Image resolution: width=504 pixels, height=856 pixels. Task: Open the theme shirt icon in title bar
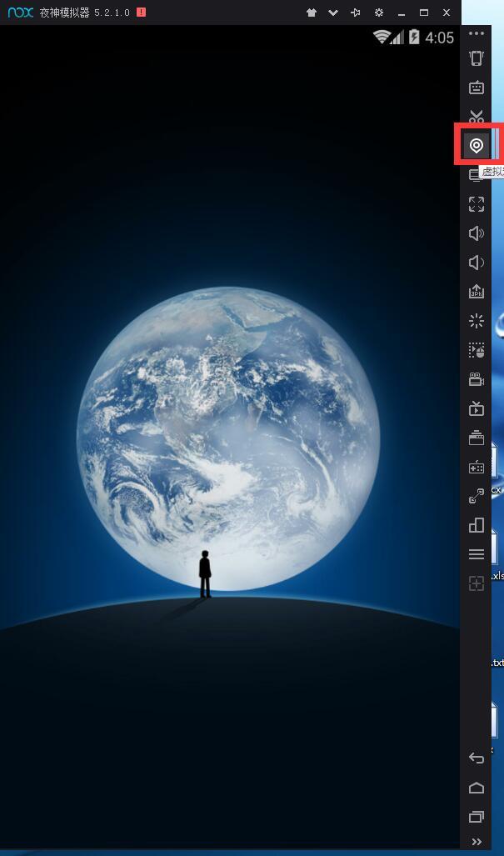click(312, 13)
